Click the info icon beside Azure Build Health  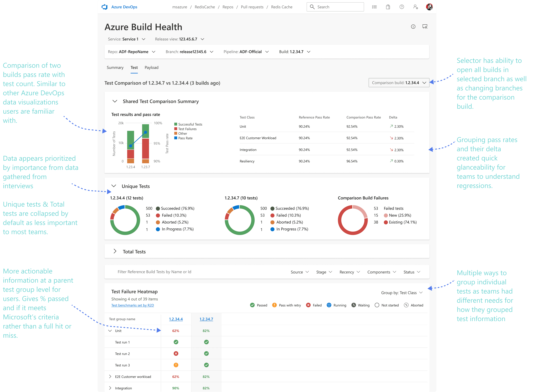(x=413, y=27)
